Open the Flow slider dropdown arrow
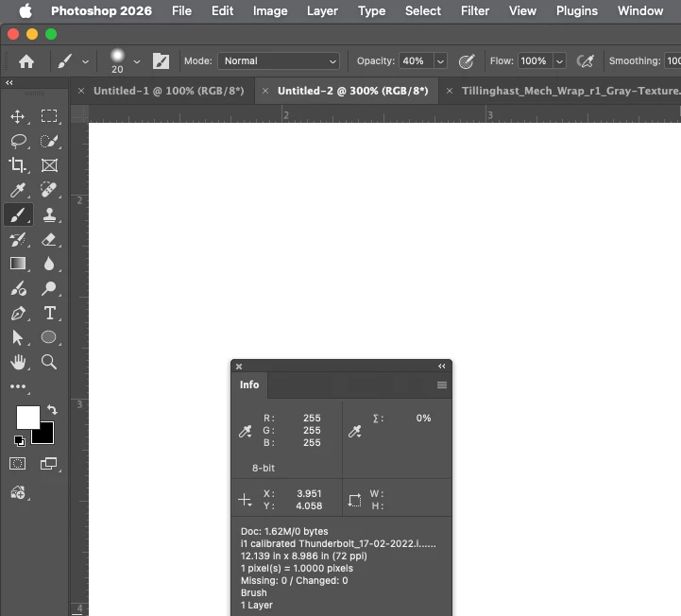Viewport: 681px width, 616px height. [x=559, y=61]
